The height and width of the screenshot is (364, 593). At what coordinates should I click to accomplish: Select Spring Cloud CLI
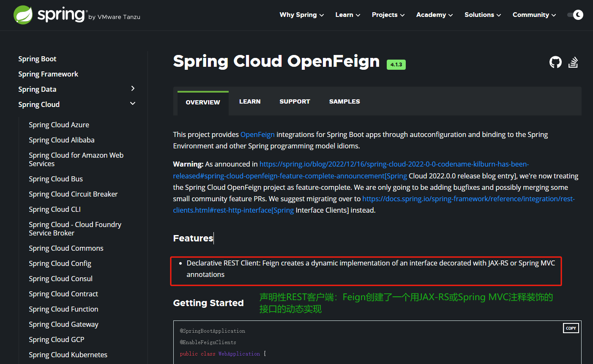coord(55,209)
